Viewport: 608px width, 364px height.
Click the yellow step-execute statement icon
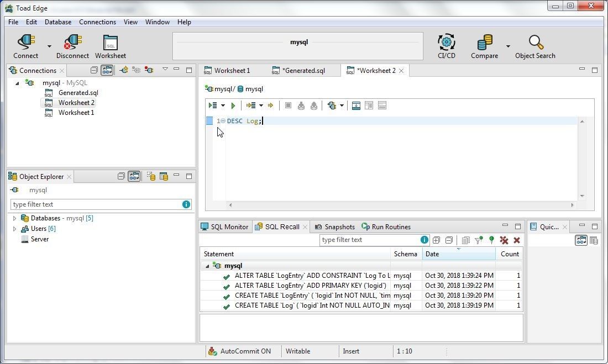(x=271, y=105)
